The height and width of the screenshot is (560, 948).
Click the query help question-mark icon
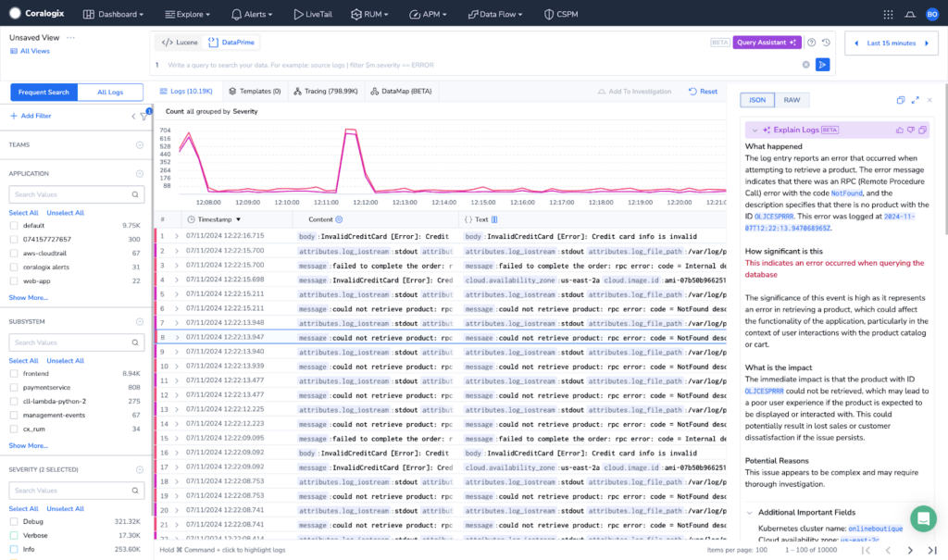point(811,43)
